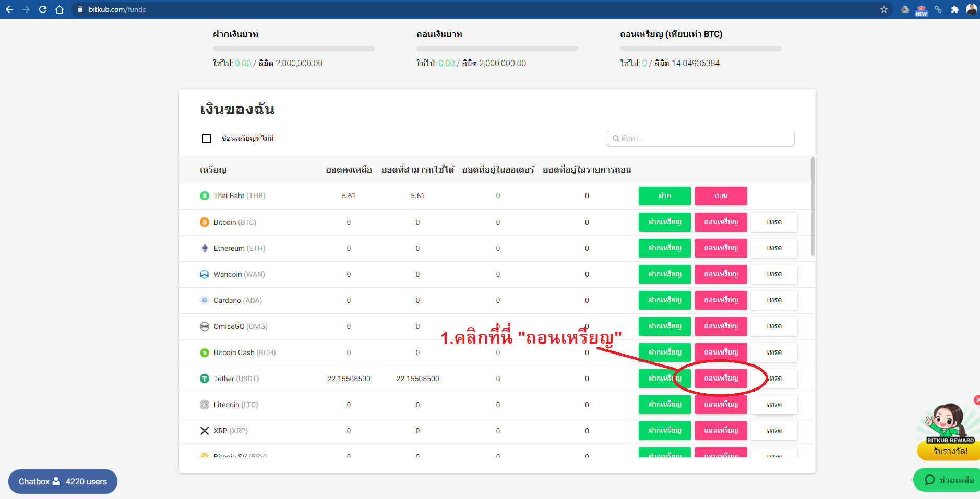
Task: Withdraw coins in the Ethereum row
Action: 721,248
